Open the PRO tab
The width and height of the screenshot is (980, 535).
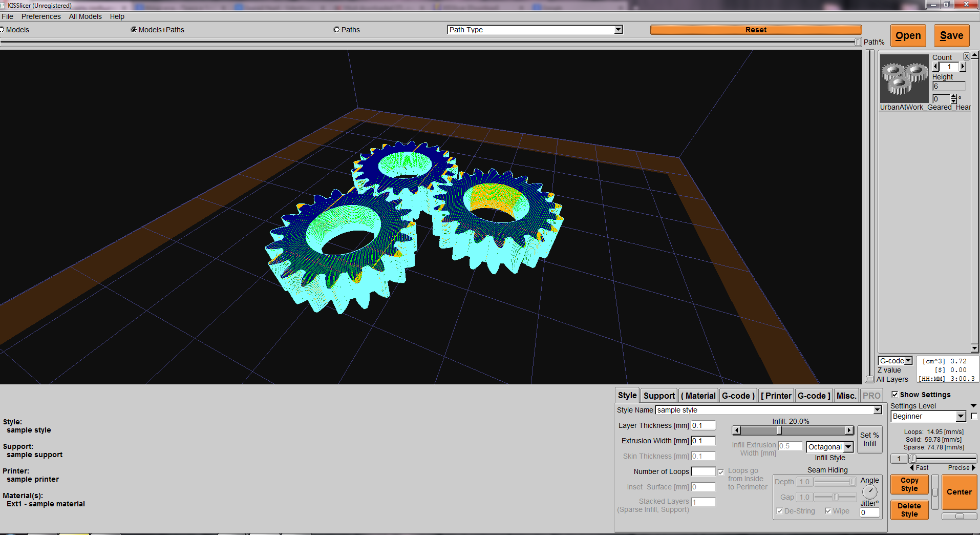tap(871, 396)
